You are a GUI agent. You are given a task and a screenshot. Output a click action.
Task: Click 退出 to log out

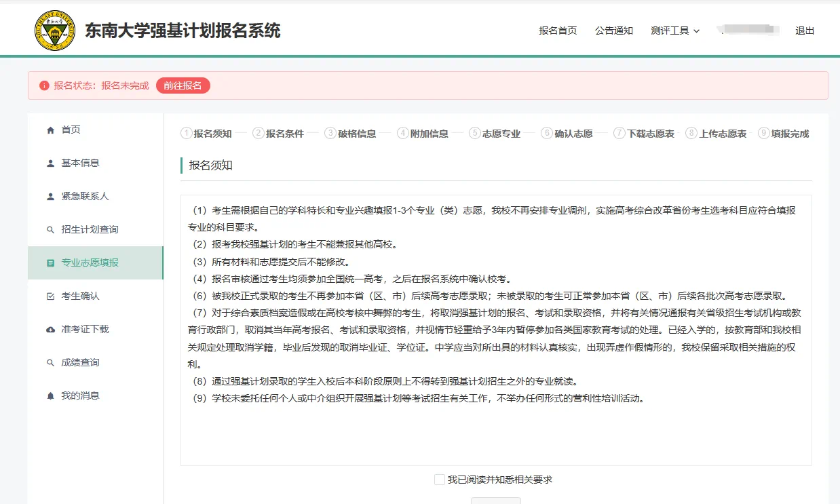[x=805, y=31]
